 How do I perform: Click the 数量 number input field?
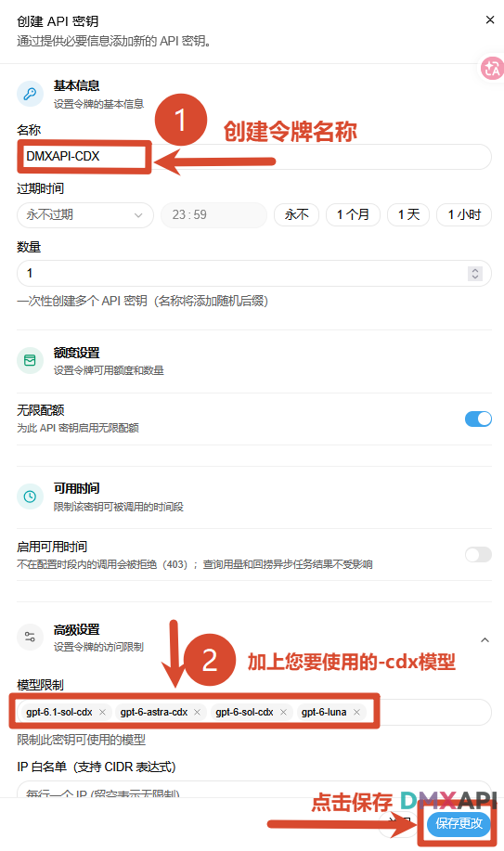[254, 273]
